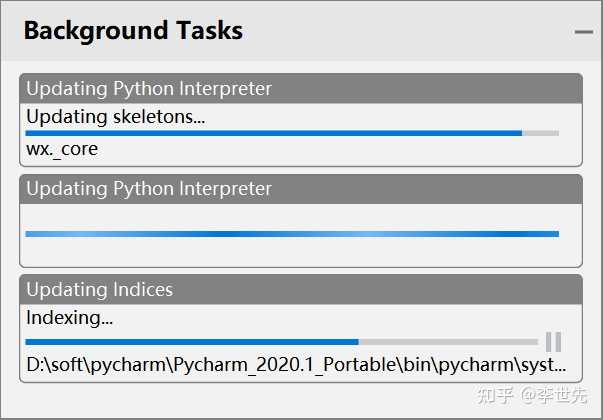The image size is (603, 420).
Task: Pause the Updating Indices task
Action: tap(553, 341)
